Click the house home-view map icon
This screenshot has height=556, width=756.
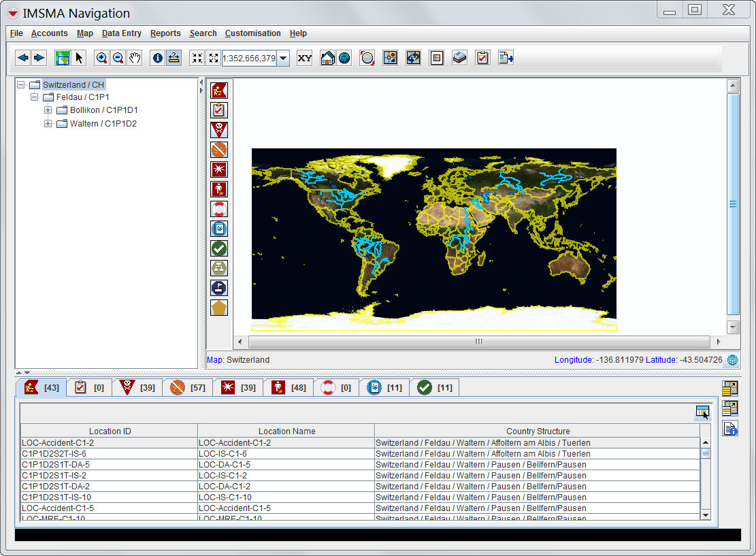tap(327, 58)
